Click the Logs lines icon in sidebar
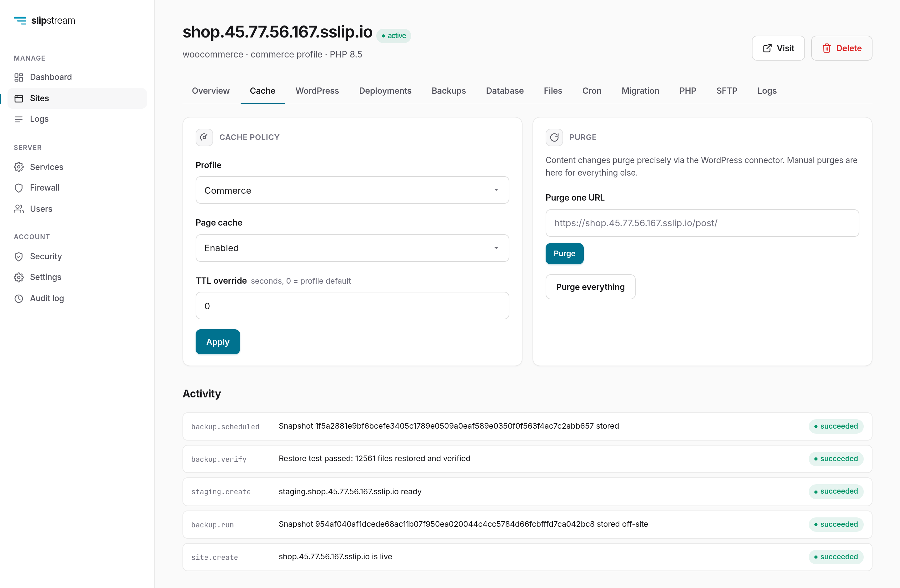This screenshot has width=900, height=588. coord(18,119)
